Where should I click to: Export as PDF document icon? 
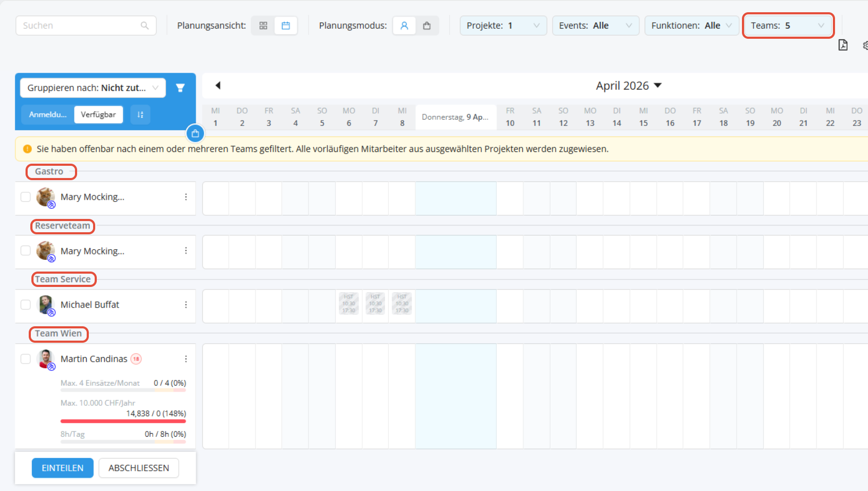point(843,45)
